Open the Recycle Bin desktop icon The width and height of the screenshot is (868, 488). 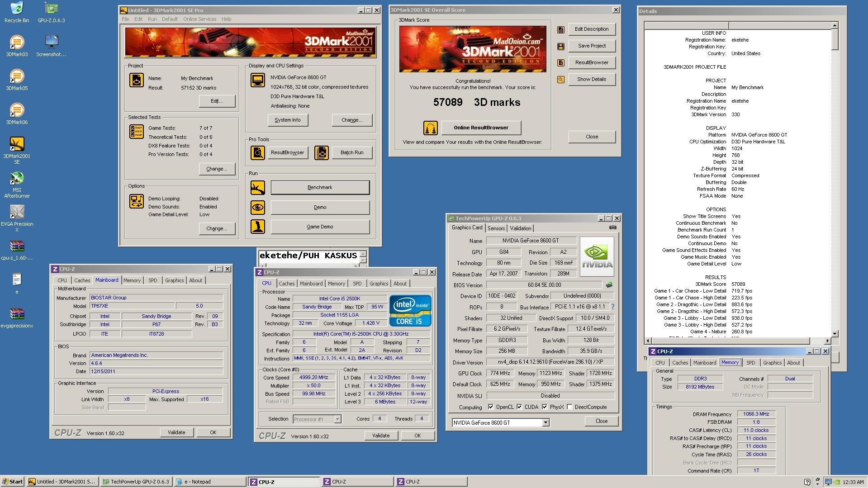[x=17, y=12]
